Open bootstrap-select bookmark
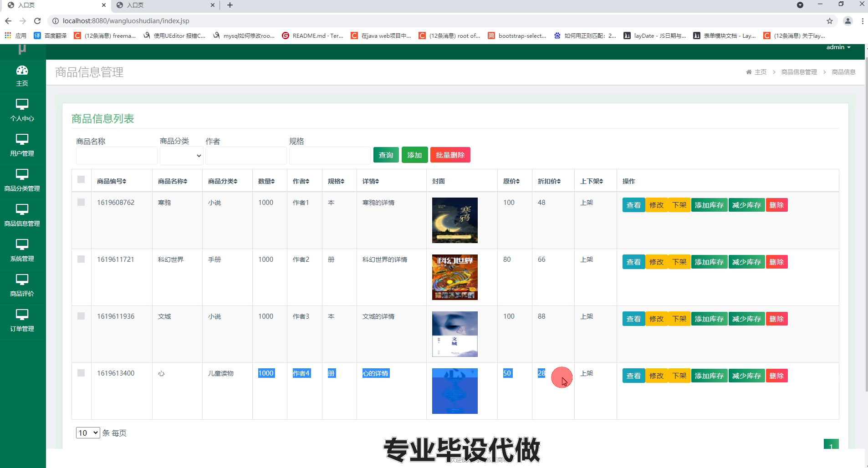This screenshot has height=468, width=868. click(x=517, y=36)
